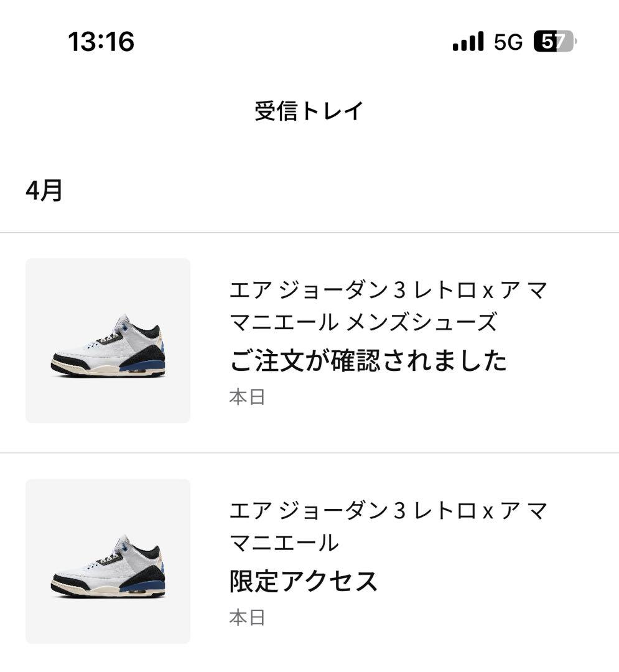This screenshot has height=672, width=619.
Task: Tap the 受信トレイ inbox header
Action: 309,111
